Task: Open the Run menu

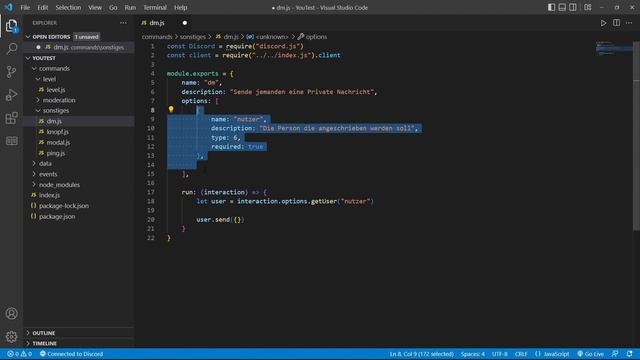Action: (130, 7)
